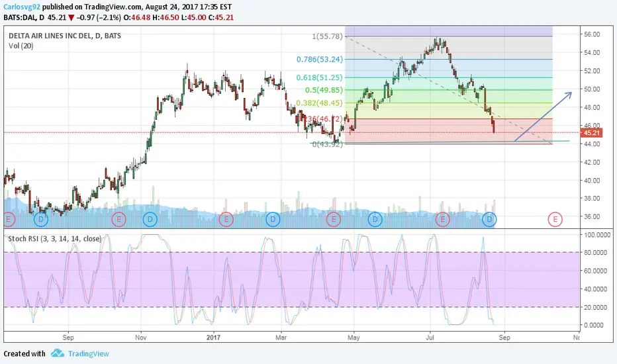617x364 pixels.
Task: Click the C:45.21 close value in header
Action: [x=220, y=17]
